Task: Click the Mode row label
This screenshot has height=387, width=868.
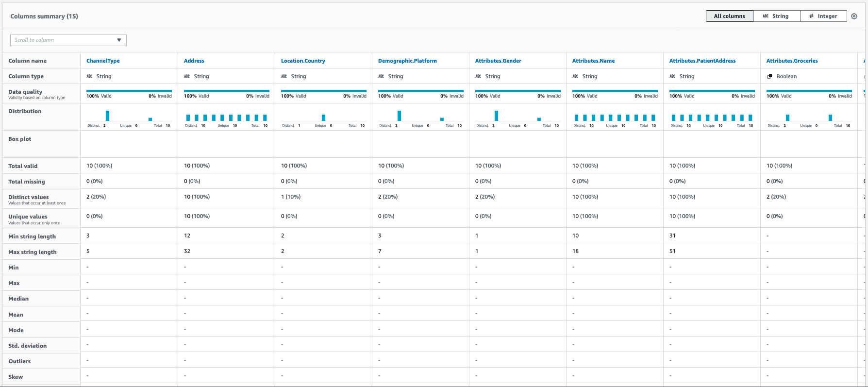Action: point(16,330)
